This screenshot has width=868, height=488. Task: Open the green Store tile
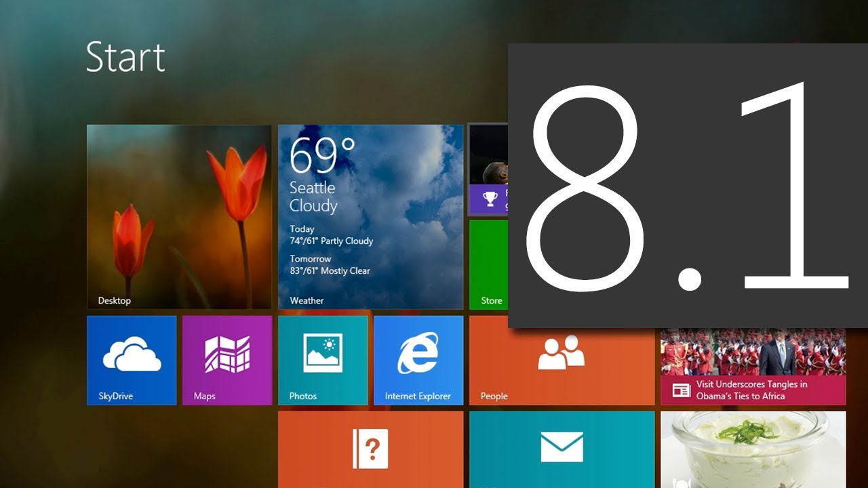(x=488, y=264)
